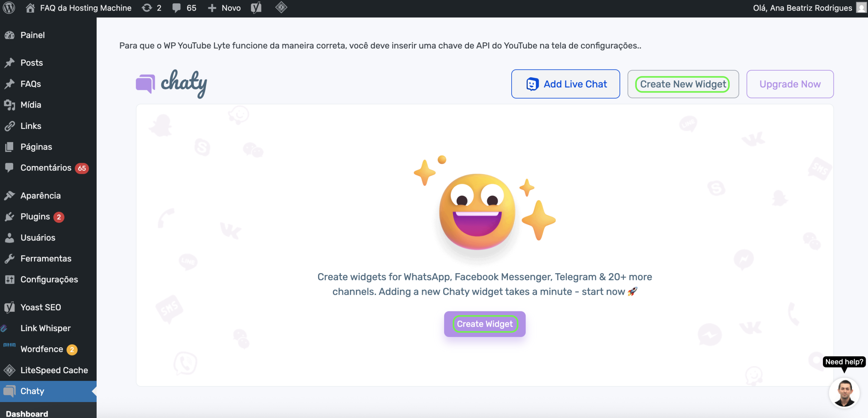Image resolution: width=868 pixels, height=418 pixels.
Task: Click the updates count 2 in admin bar
Action: (x=159, y=8)
